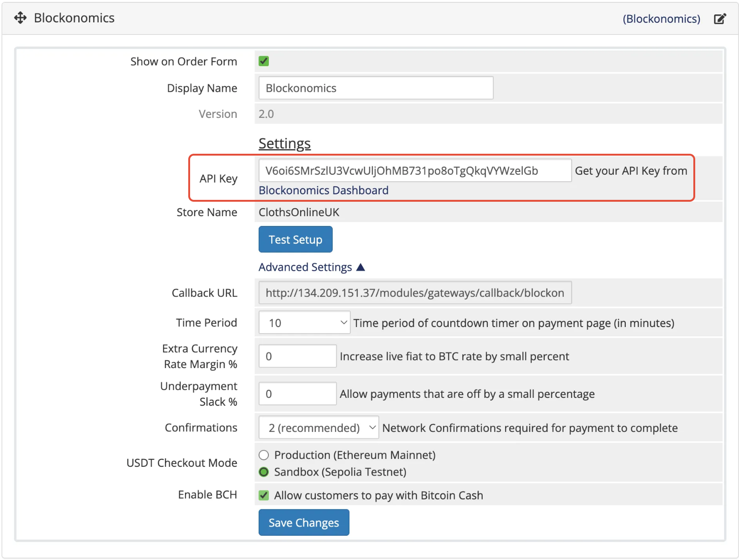Click the API Key input field
The image size is (739, 560).
(415, 171)
